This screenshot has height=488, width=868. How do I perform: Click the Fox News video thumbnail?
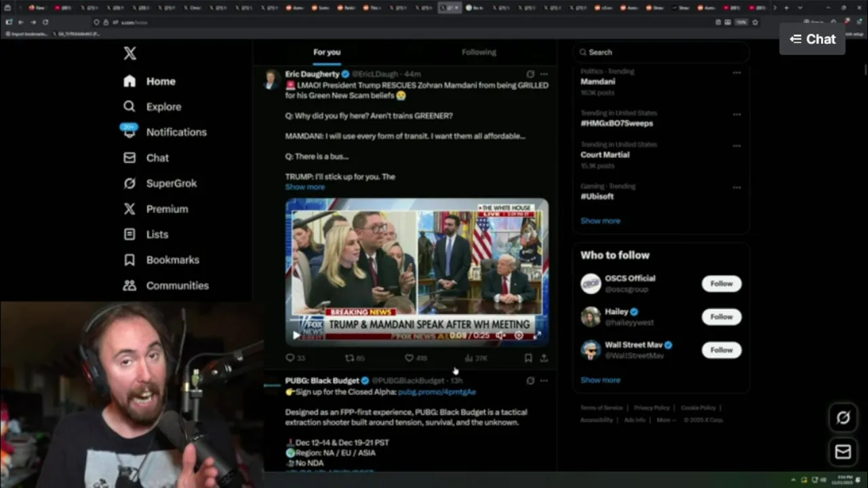[416, 271]
